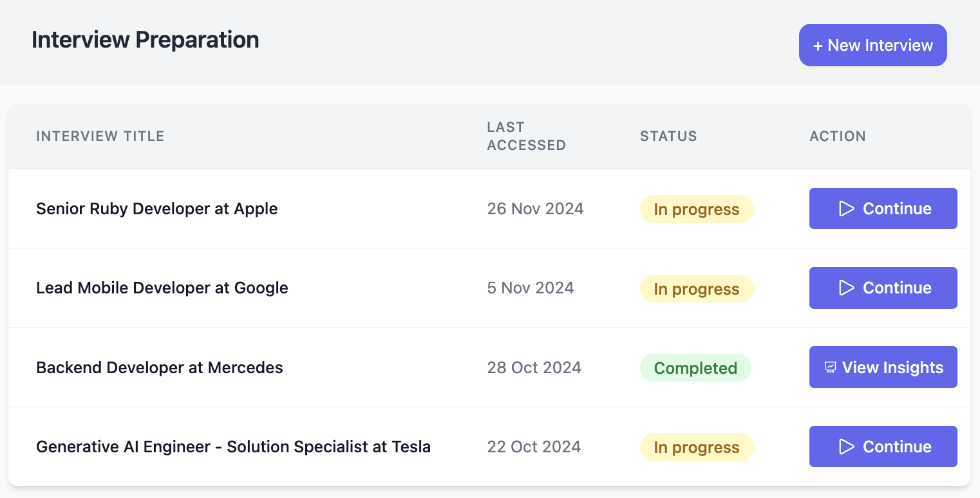Click the 28 Oct 2024 date cell
Image resolution: width=980 pixels, height=498 pixels.
tap(534, 367)
